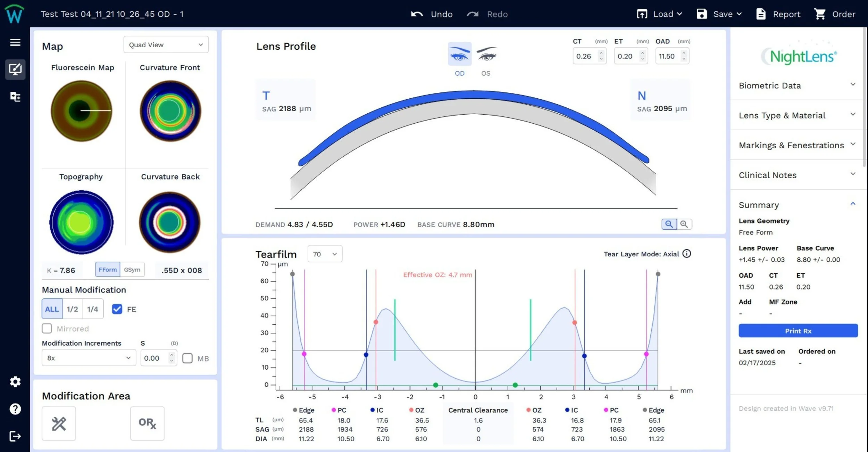Click the Fluorescein Map thumbnail
The height and width of the screenshot is (452, 868).
[82, 111]
